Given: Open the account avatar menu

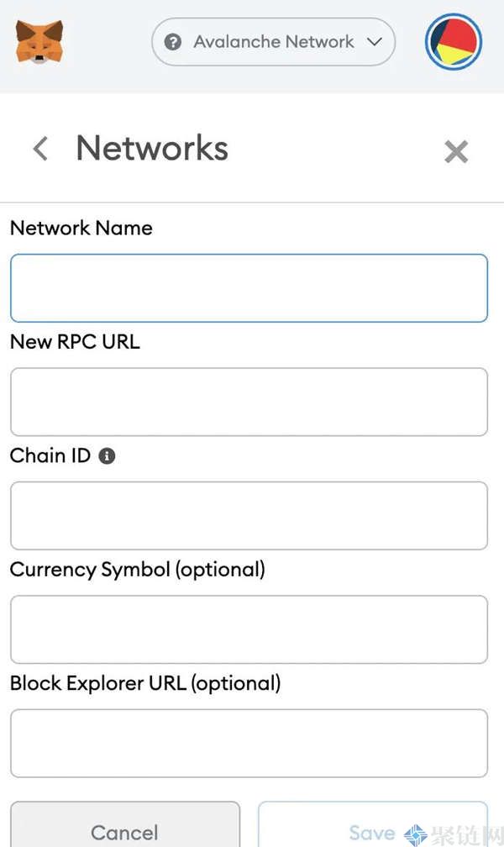Looking at the screenshot, I should [454, 42].
